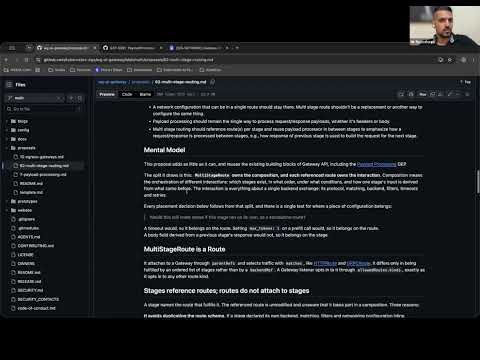This screenshot has width=480, height=360.
Task: Open the code-of-conduct.md file
Action: (36, 308)
